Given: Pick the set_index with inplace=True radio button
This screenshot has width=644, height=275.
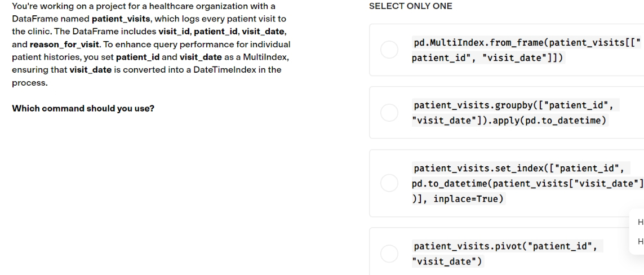Looking at the screenshot, I should click(389, 183).
